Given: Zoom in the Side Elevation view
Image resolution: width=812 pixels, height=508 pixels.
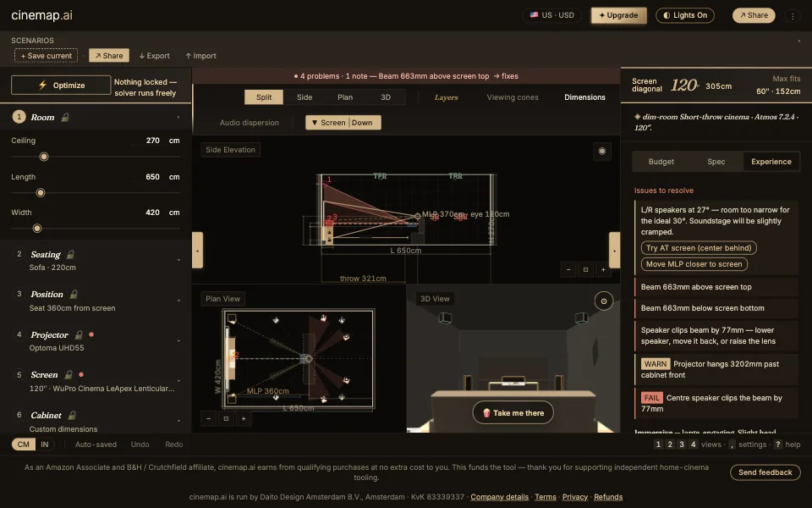Looking at the screenshot, I should [x=603, y=269].
